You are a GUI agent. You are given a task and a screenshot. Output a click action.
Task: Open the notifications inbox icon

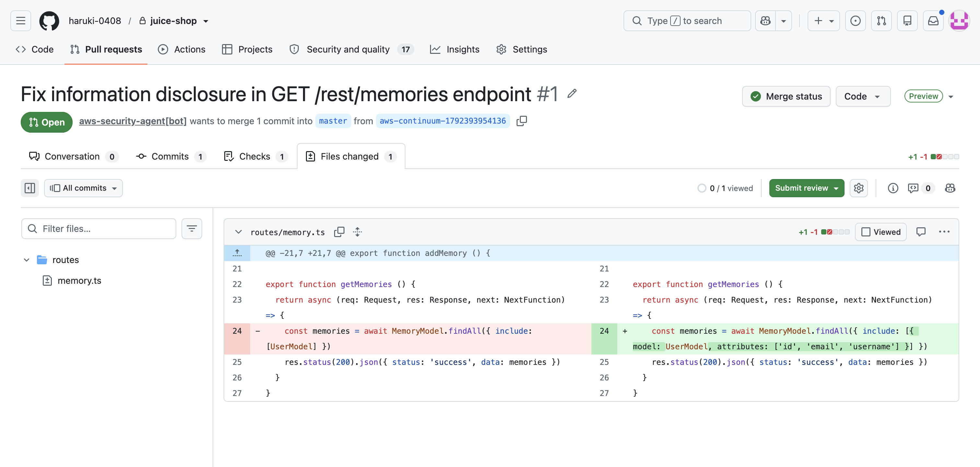933,20
